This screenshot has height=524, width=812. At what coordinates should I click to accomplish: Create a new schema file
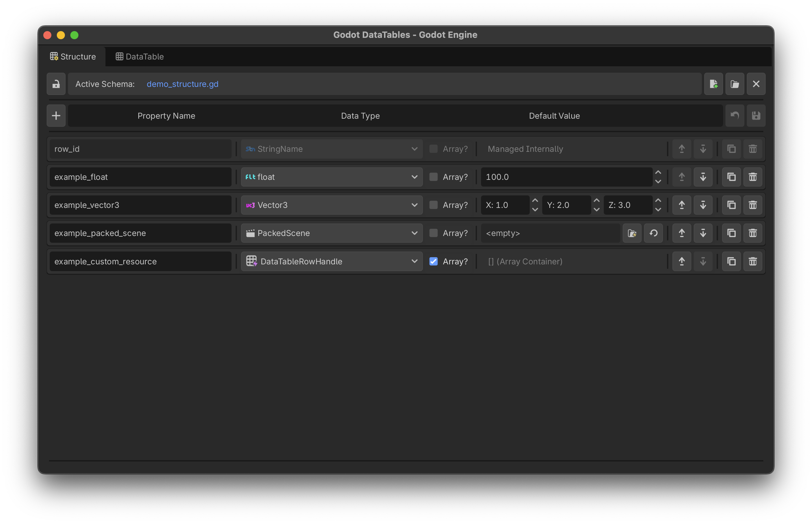(x=713, y=84)
